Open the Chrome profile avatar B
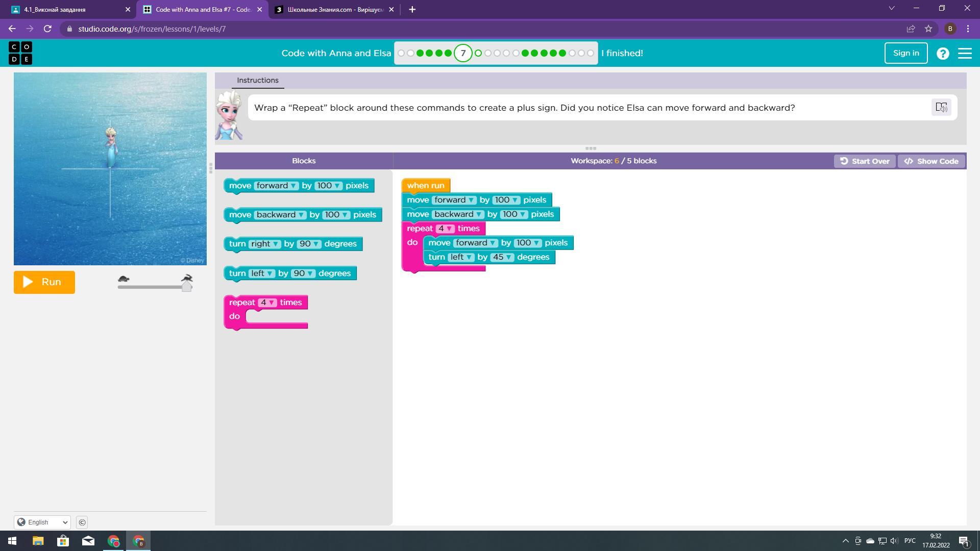 [x=950, y=29]
